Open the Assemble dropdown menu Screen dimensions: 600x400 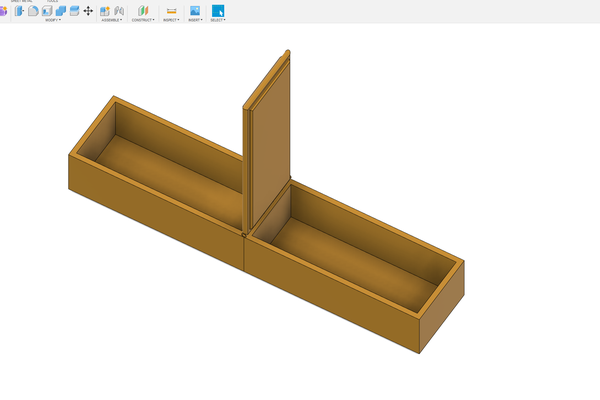pos(112,20)
